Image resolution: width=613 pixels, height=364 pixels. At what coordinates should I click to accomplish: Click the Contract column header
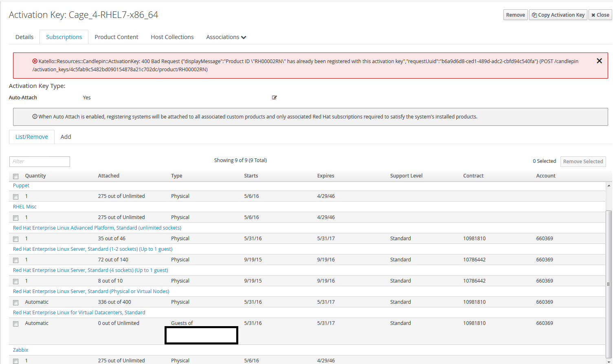point(473,176)
